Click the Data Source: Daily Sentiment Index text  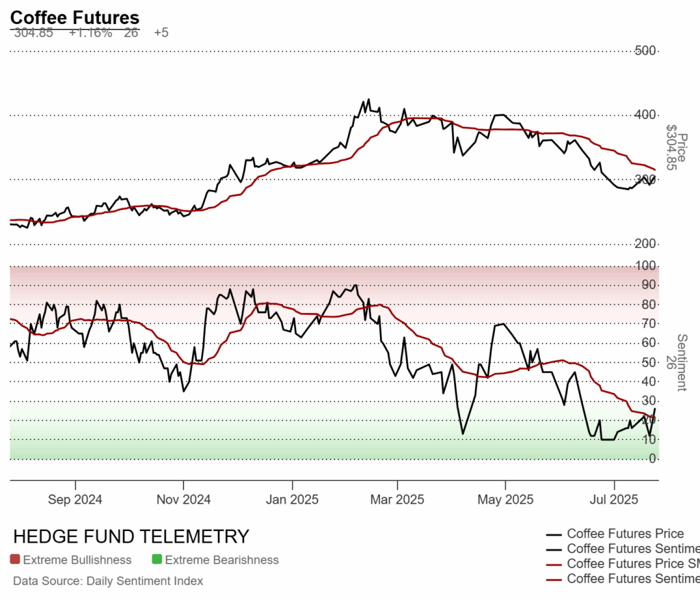[x=108, y=581]
